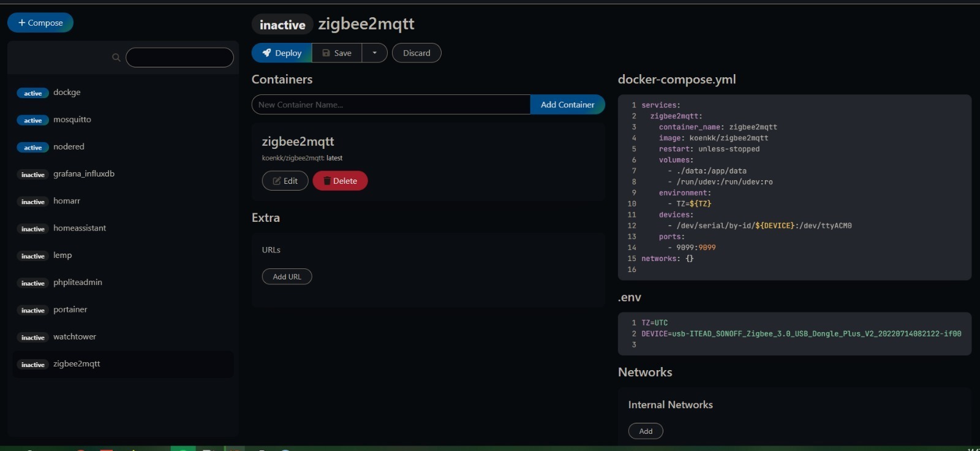Viewport: 980px width, 451px height.
Task: Open the nodered stack entry
Action: tap(69, 147)
